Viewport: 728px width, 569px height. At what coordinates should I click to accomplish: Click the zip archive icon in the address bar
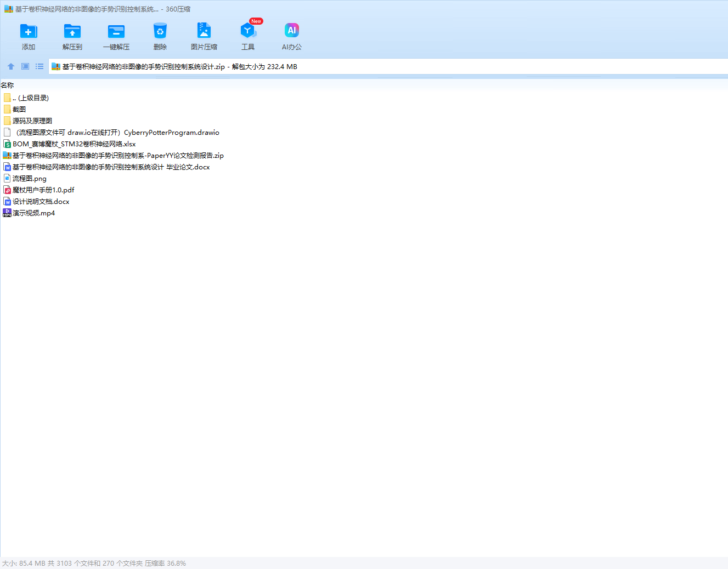(x=55, y=66)
